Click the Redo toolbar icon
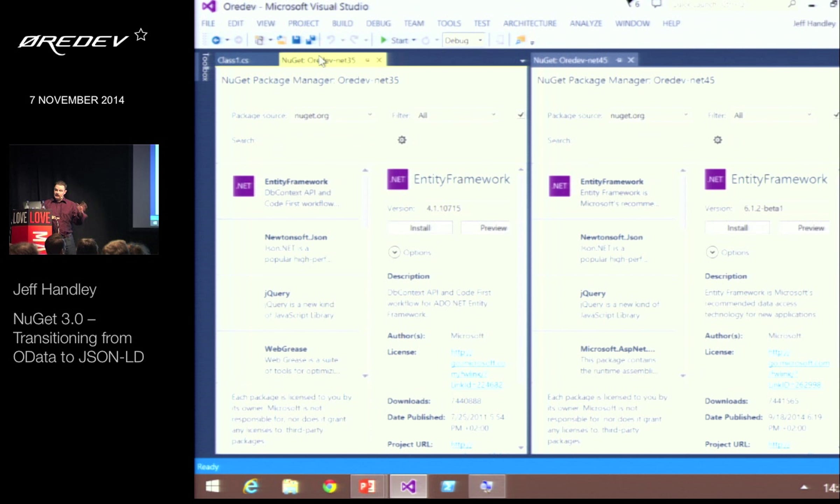The width and height of the screenshot is (840, 504). 354,40
